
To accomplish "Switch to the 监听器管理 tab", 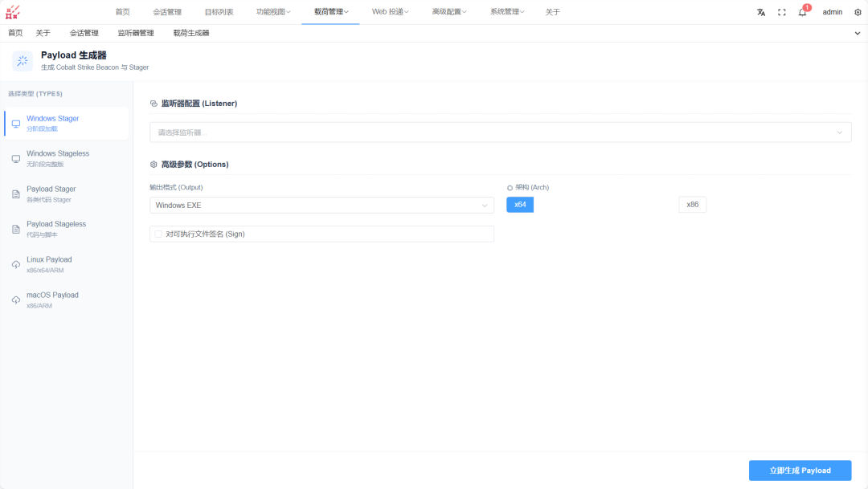I will [x=136, y=33].
